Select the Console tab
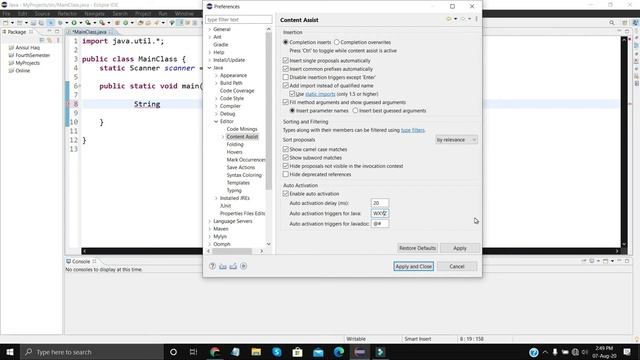 [x=81, y=261]
